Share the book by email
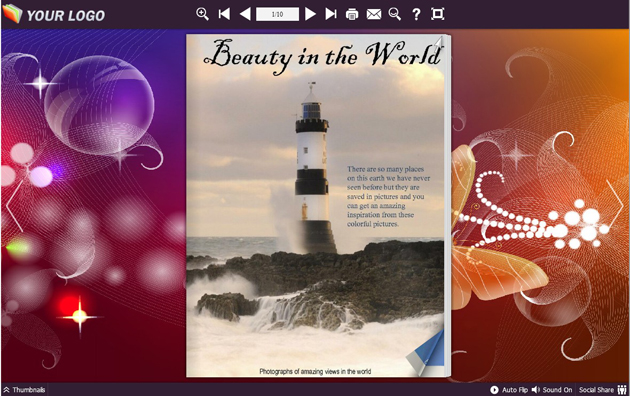This screenshot has width=630, height=396. point(374,14)
